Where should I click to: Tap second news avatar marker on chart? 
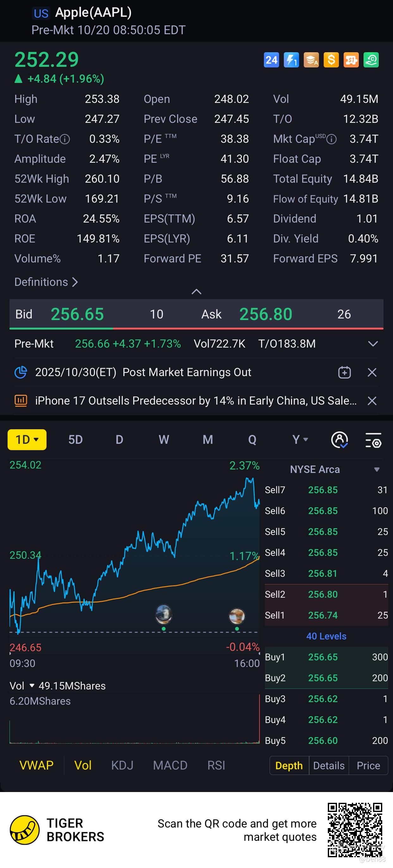(237, 616)
